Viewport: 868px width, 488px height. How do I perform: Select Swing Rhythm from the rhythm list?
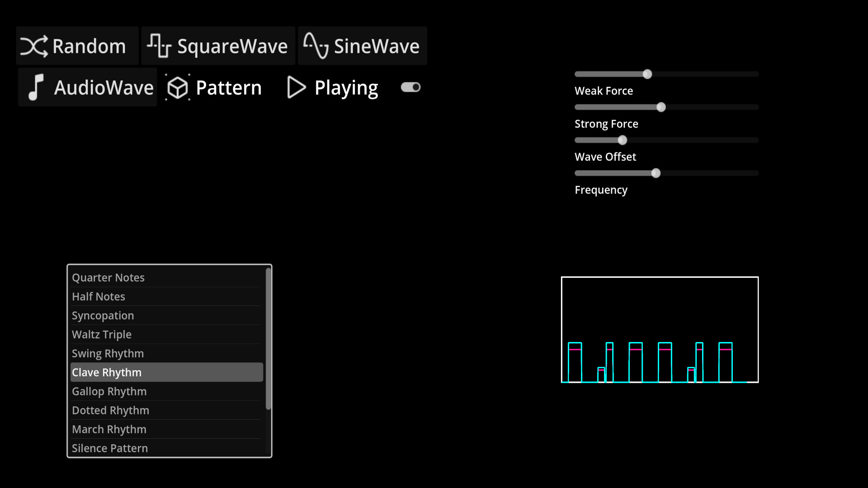pyautogui.click(x=108, y=353)
